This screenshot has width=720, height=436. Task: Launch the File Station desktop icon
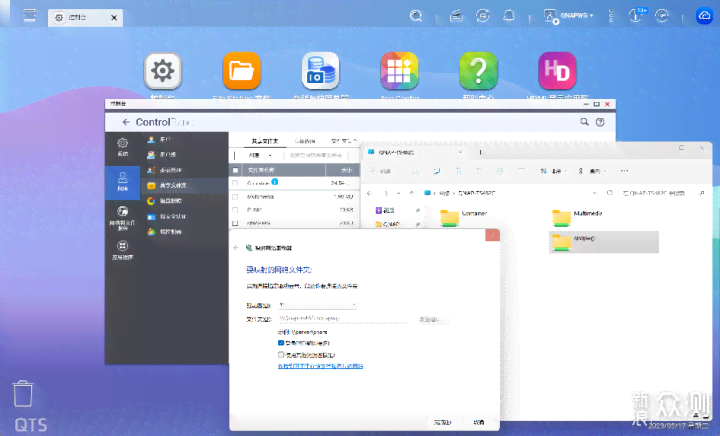pyautogui.click(x=242, y=71)
